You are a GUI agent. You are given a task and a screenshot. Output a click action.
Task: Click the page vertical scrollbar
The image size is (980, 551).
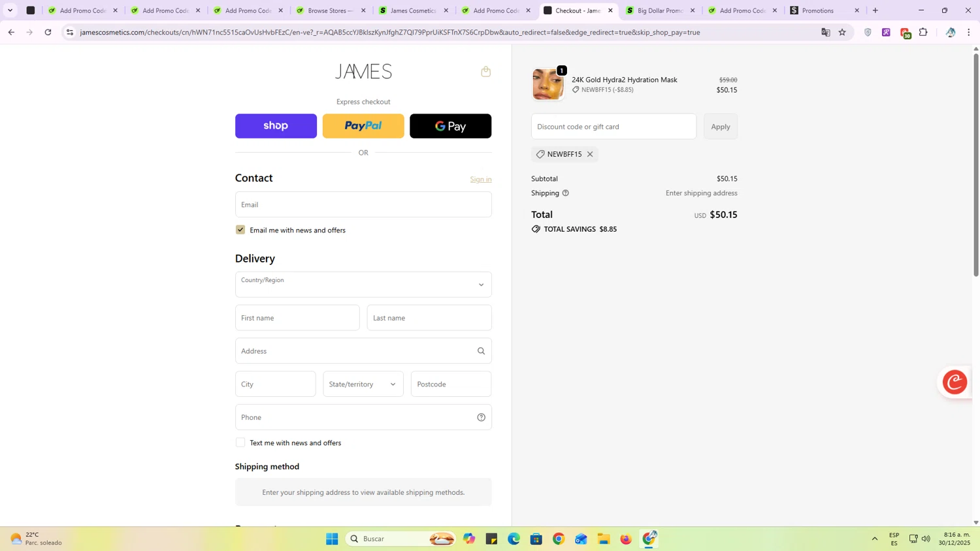point(976,165)
